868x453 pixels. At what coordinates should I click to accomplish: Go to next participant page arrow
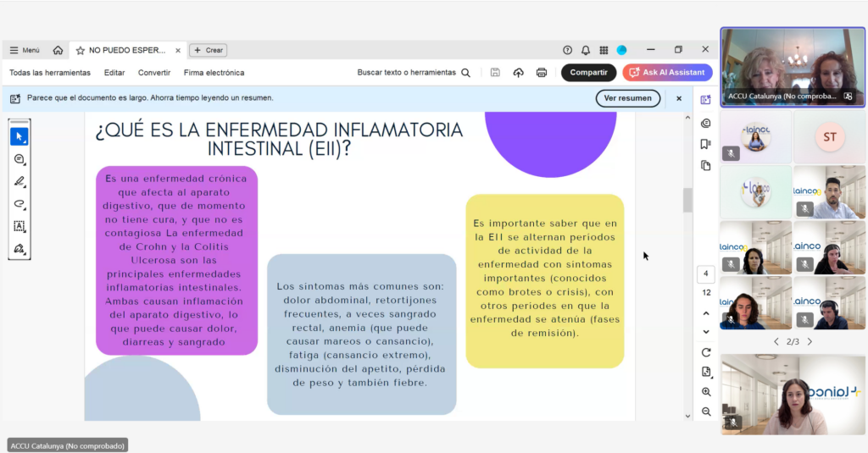pos(810,342)
